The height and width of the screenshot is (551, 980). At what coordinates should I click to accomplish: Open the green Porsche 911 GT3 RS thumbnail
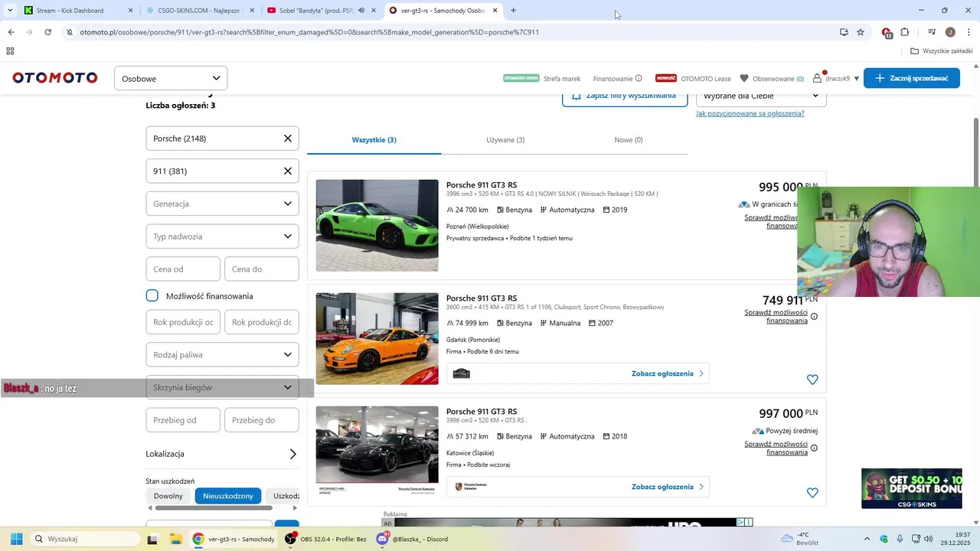pyautogui.click(x=377, y=225)
